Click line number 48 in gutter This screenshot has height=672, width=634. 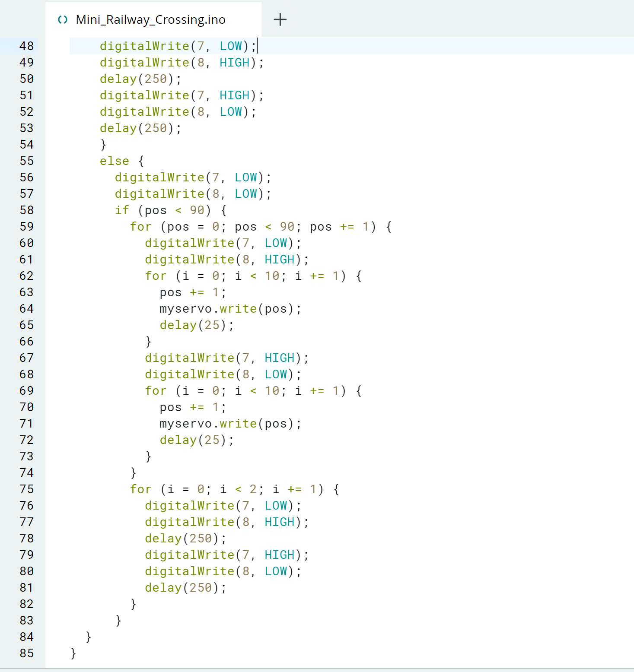pyautogui.click(x=26, y=46)
